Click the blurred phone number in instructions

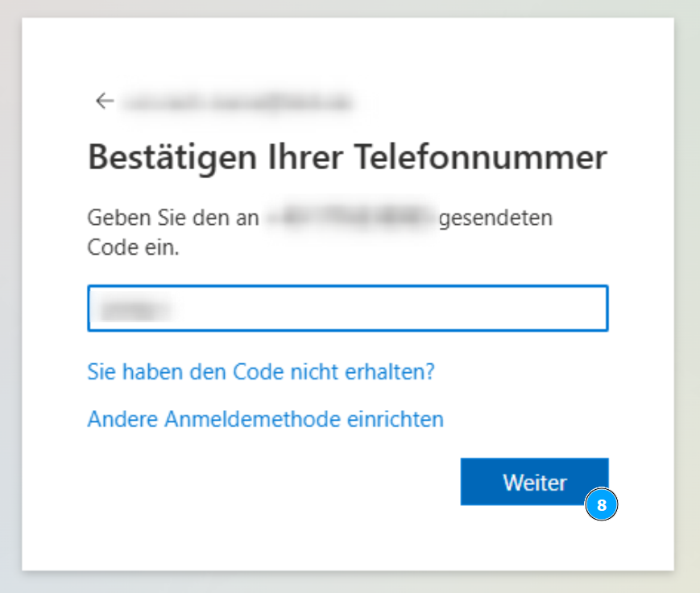point(350,218)
